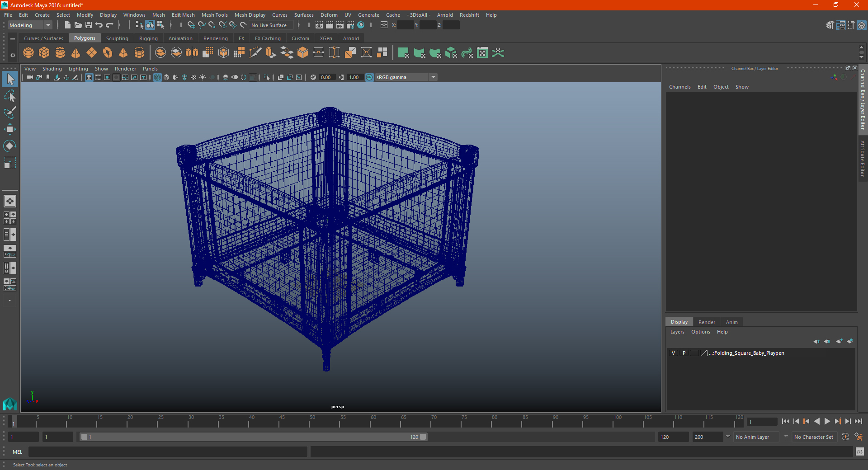Create a polygon pipe from the shelf
The width and height of the screenshot is (868, 470).
[139, 52]
